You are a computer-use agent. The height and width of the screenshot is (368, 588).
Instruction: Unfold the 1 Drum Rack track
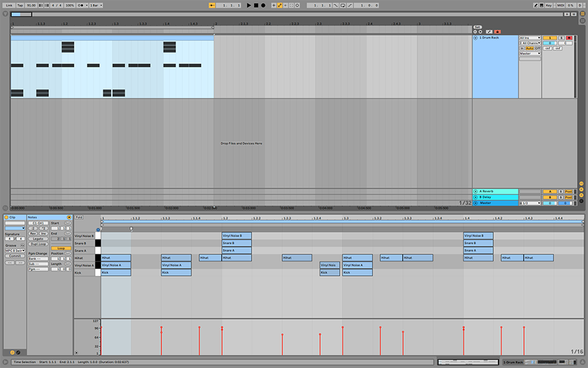click(x=476, y=38)
